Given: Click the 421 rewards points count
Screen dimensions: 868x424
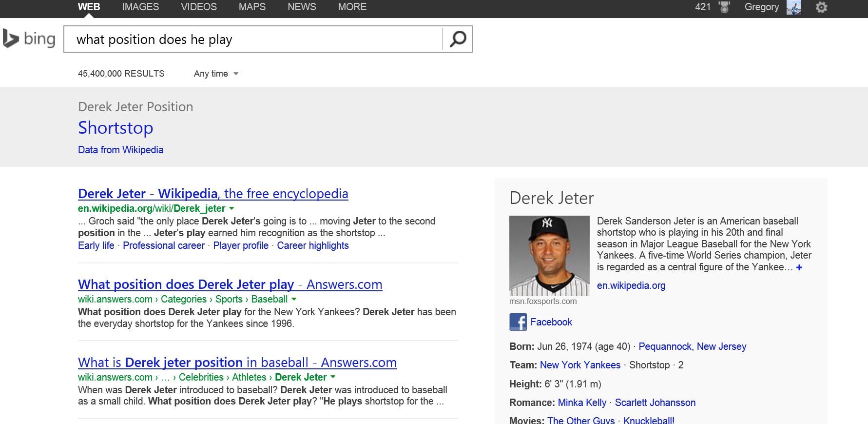Looking at the screenshot, I should 703,7.
